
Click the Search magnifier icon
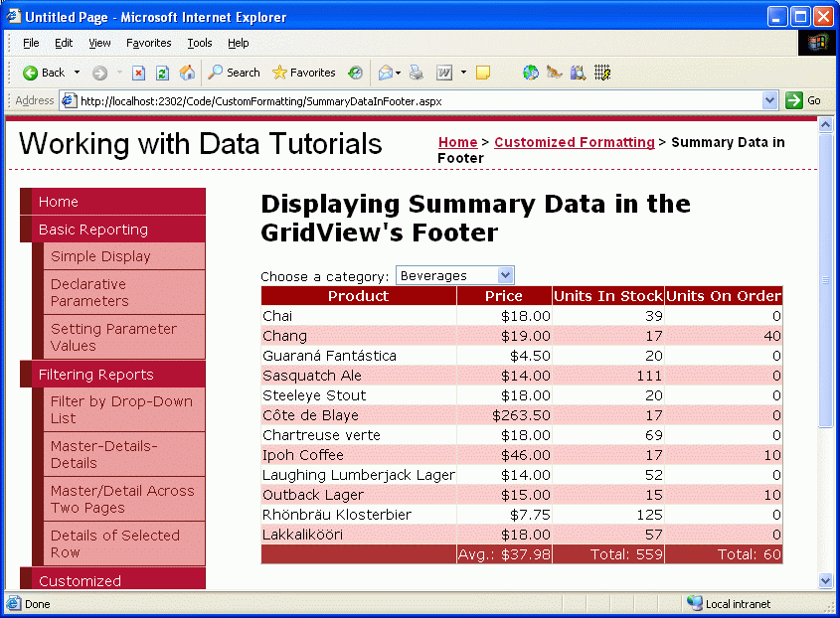(x=216, y=73)
